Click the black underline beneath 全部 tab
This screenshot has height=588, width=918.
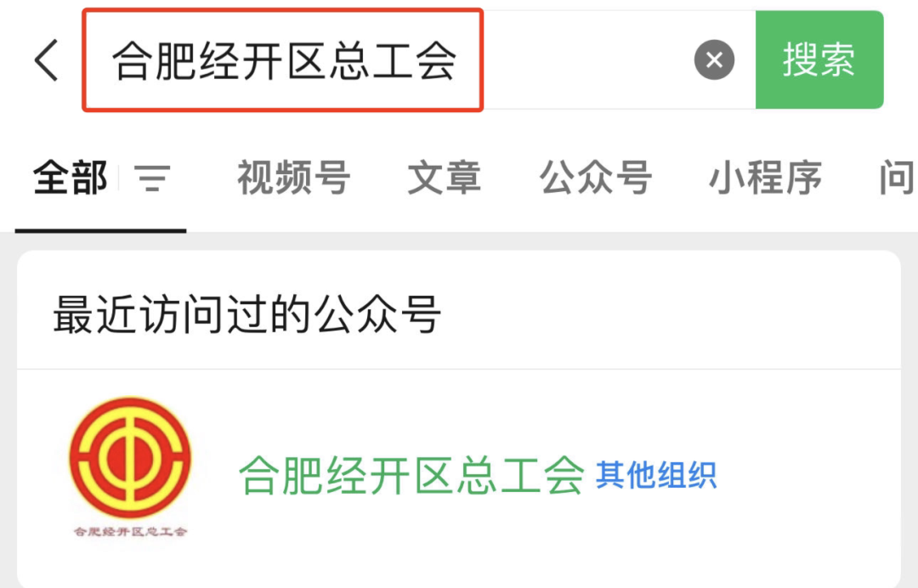100,231
